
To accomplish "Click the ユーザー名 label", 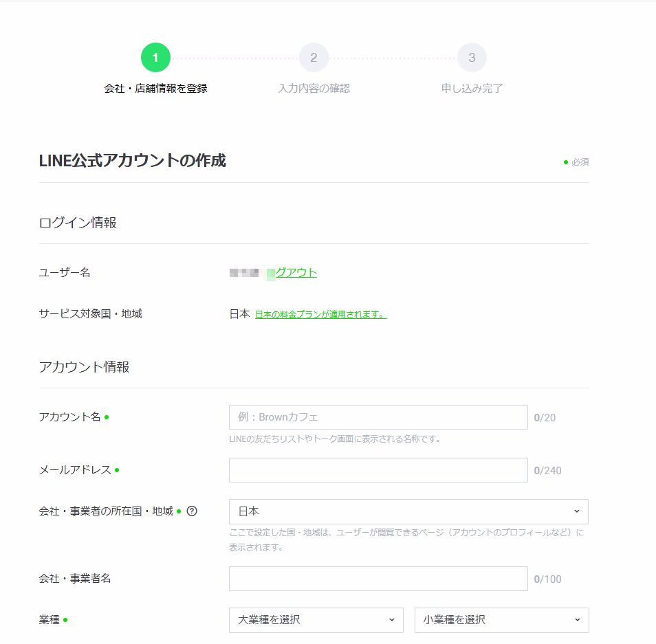I will pos(65,273).
